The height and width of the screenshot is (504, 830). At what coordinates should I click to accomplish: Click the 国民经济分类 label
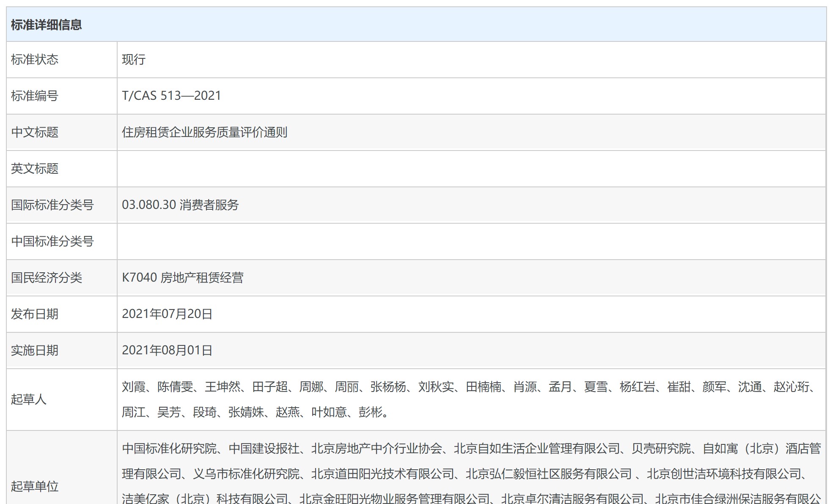[47, 278]
